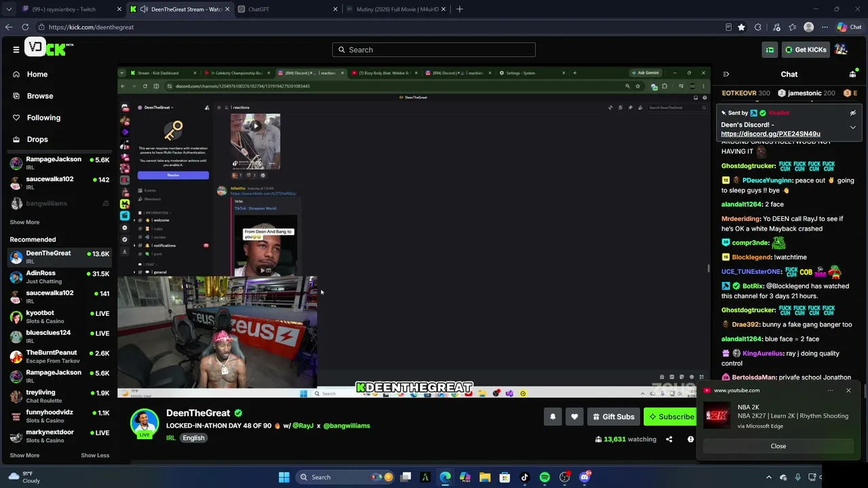
Task: Share the stream via share icon
Action: pyautogui.click(x=669, y=439)
